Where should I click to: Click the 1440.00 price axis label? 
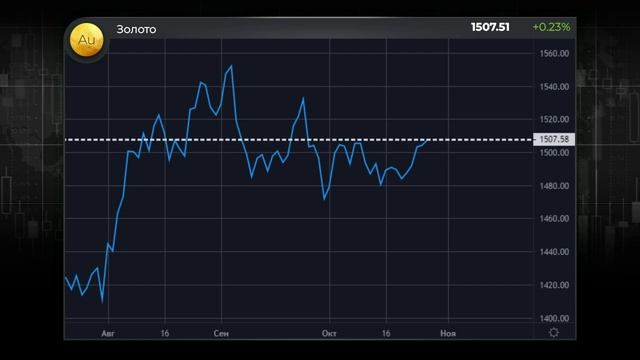point(554,252)
